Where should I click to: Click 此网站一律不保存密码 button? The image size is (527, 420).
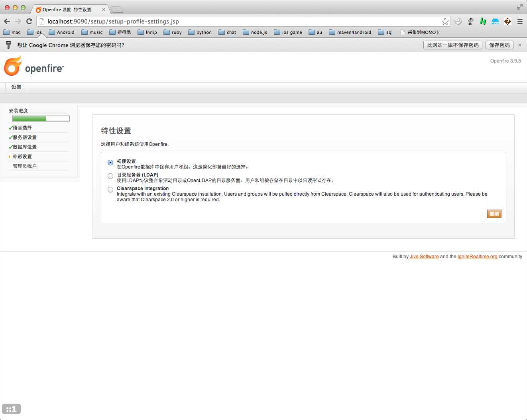pos(453,45)
